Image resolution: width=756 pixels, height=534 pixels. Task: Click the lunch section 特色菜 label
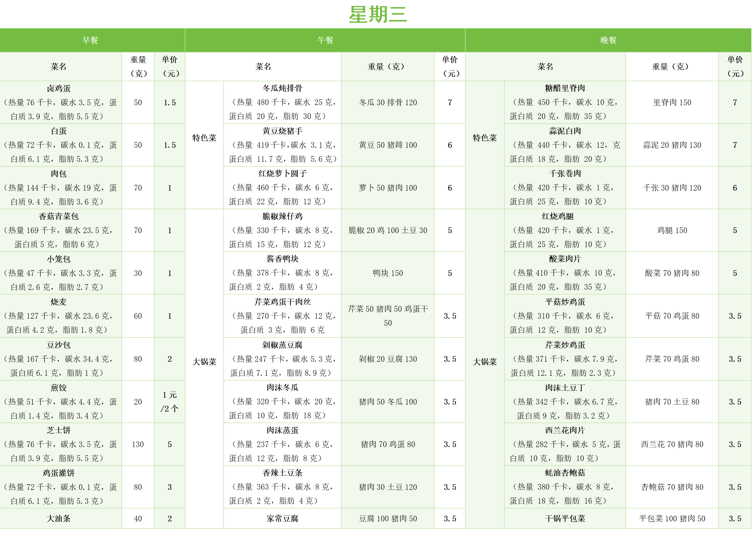pyautogui.click(x=204, y=138)
